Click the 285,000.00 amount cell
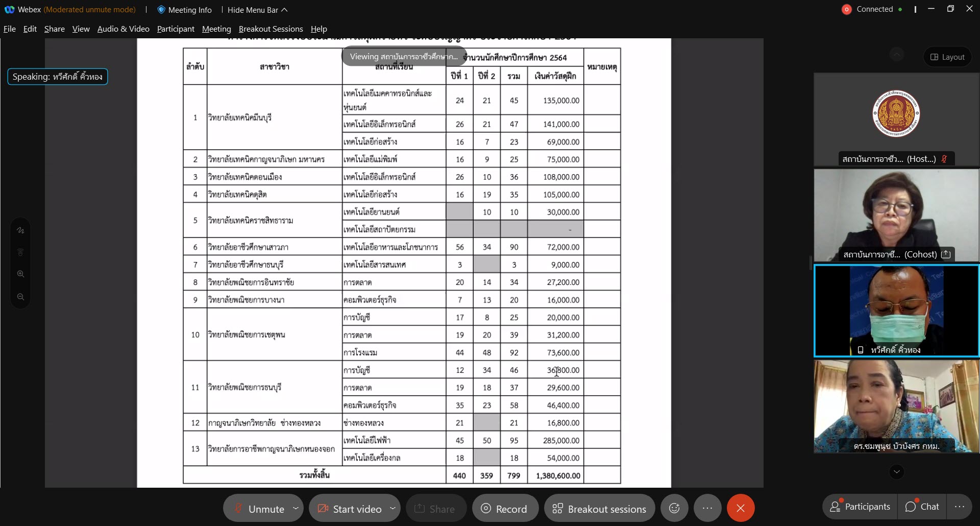Screen dimensions: 980x526 556,440
